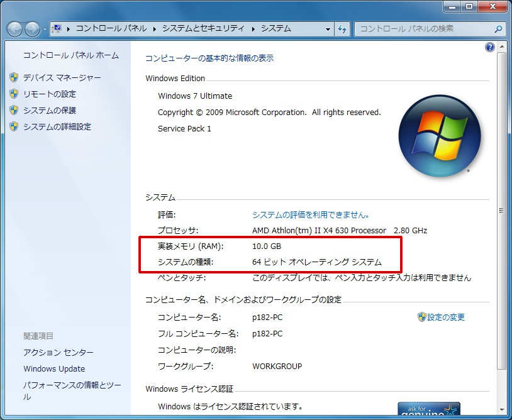Image resolution: width=512 pixels, height=420 pixels.
Task: Click the shield icon beside システムの詳細設定
Action: (x=14, y=126)
